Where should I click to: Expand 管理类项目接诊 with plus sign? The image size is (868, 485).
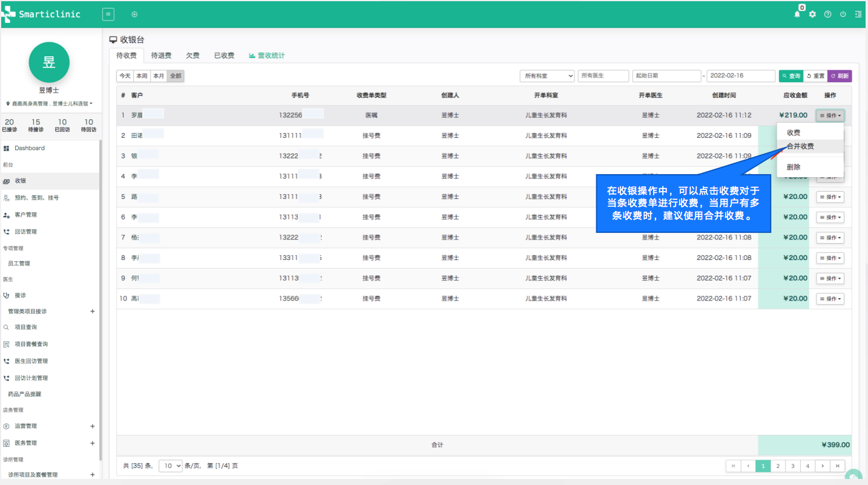(x=93, y=311)
